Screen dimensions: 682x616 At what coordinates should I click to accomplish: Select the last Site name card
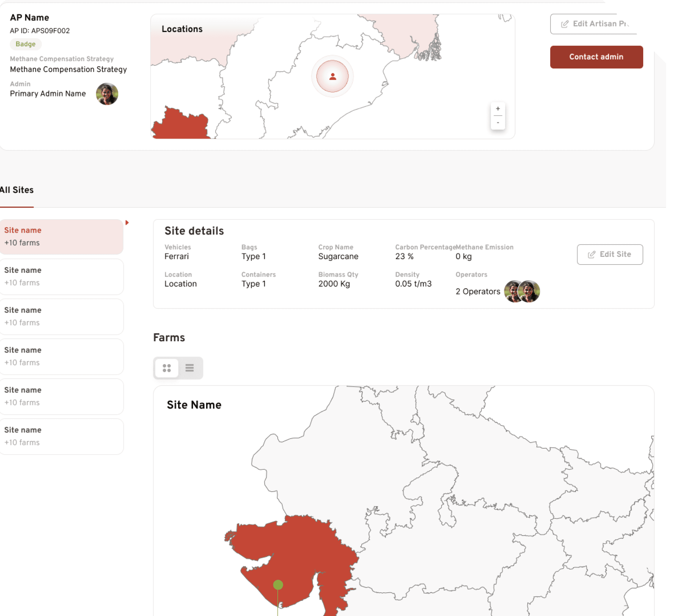tap(61, 436)
